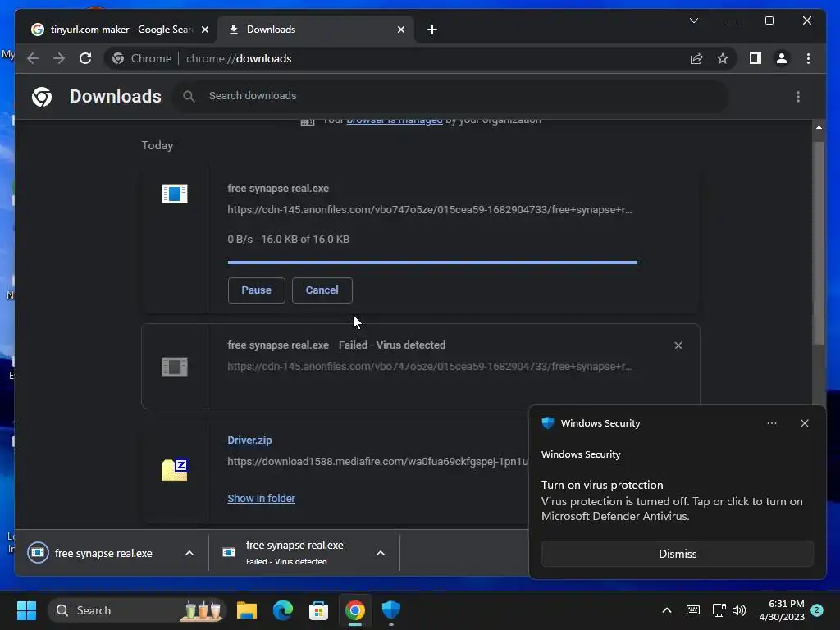The image size is (840, 630).
Task: Open the tab search chevron
Action: pos(694,21)
